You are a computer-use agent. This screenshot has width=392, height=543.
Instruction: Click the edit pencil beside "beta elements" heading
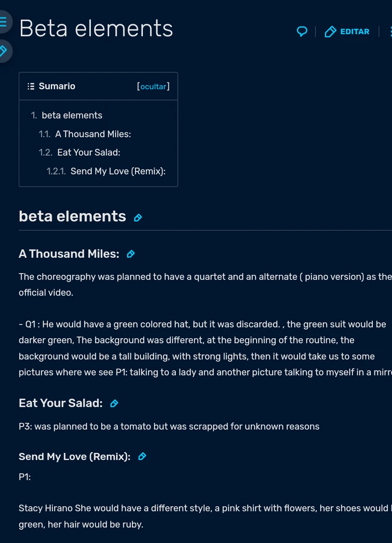[x=138, y=218]
